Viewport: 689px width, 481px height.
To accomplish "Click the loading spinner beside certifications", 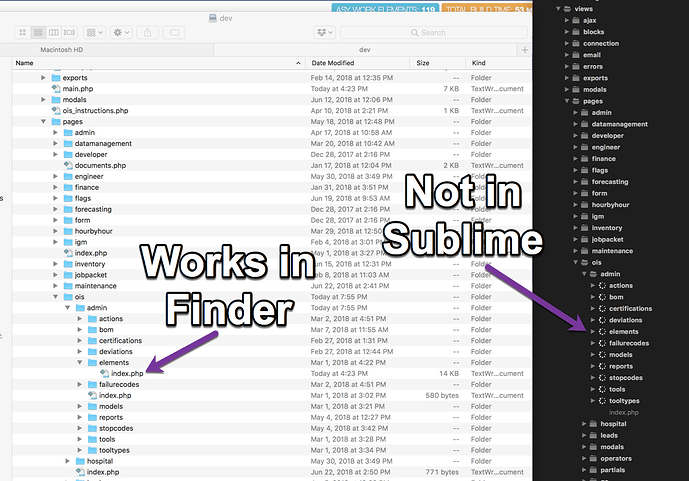I will 602,309.
